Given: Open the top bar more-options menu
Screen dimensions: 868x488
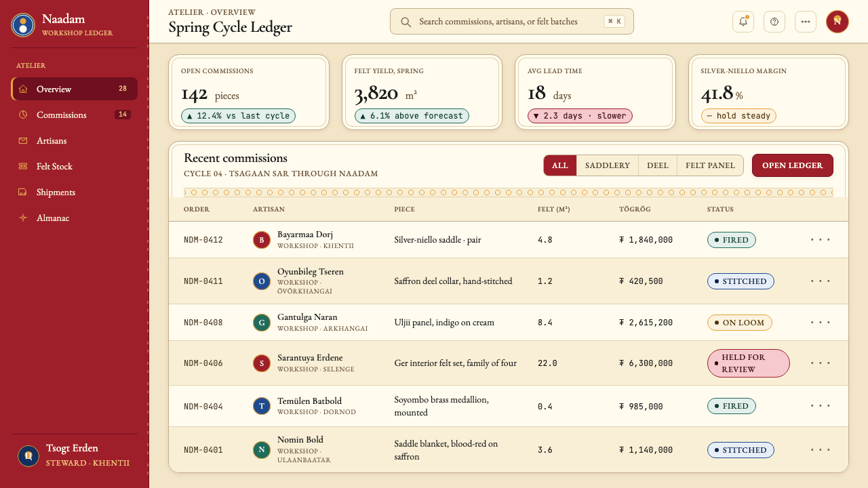Looking at the screenshot, I should [806, 22].
